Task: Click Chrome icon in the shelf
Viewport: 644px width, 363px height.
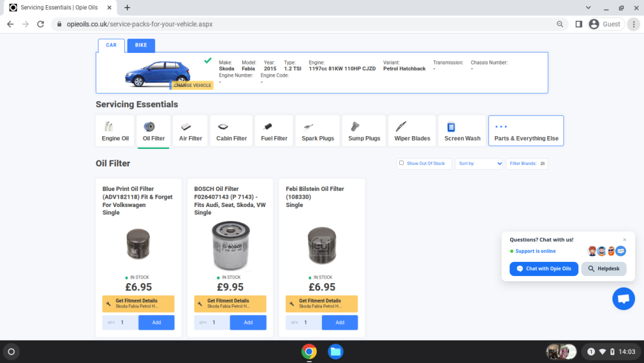Action: 309,351
